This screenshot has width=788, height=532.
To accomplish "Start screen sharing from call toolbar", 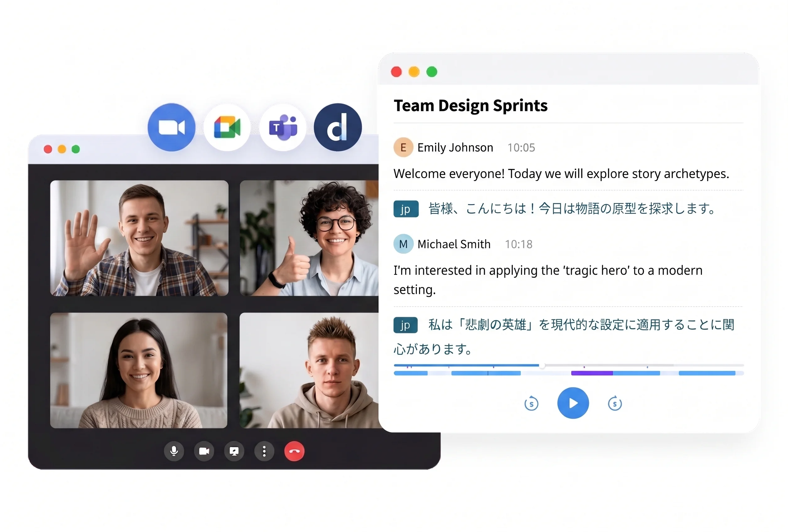I will pos(234,451).
